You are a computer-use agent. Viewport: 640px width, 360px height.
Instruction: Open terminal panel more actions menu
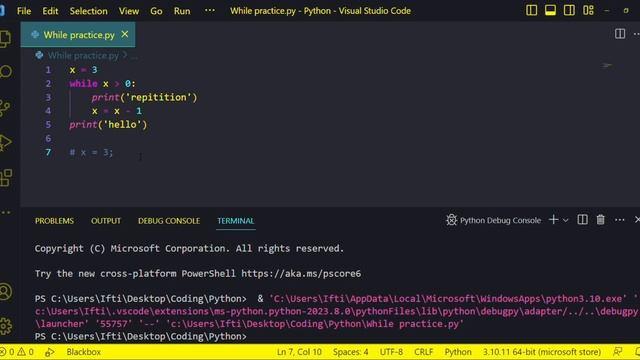point(619,220)
